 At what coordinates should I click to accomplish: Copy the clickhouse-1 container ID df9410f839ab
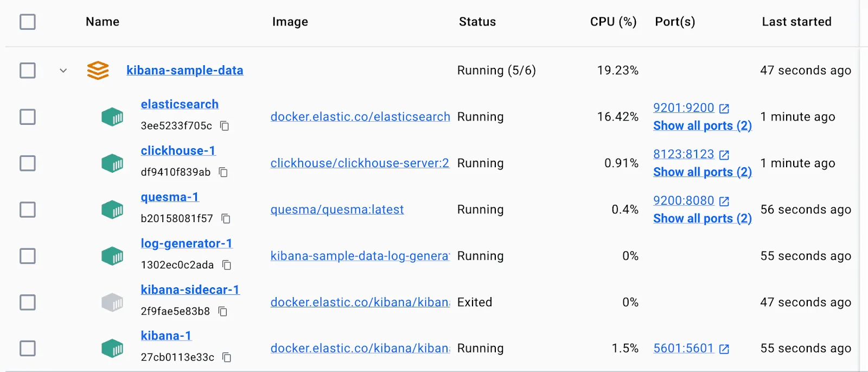[223, 172]
